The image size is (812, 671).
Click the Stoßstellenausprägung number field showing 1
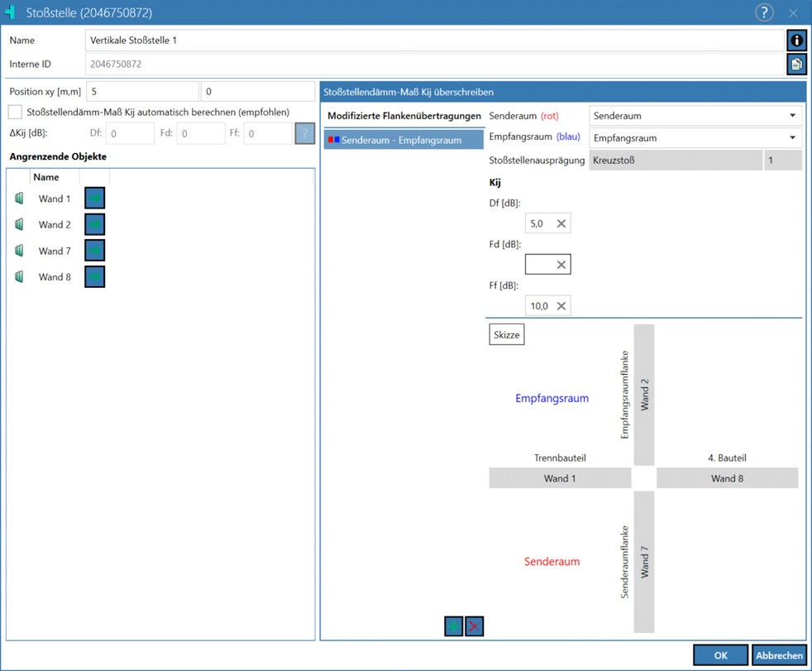783,161
